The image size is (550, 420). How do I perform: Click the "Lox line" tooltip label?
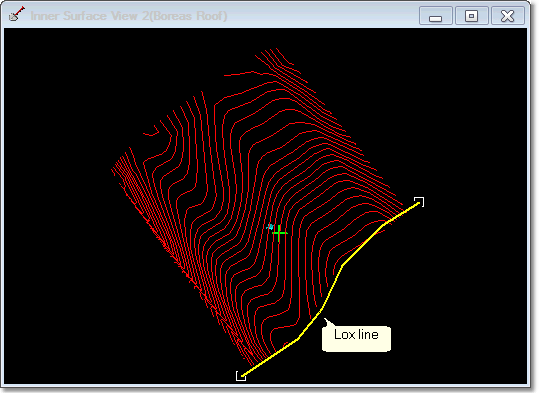pos(356,335)
